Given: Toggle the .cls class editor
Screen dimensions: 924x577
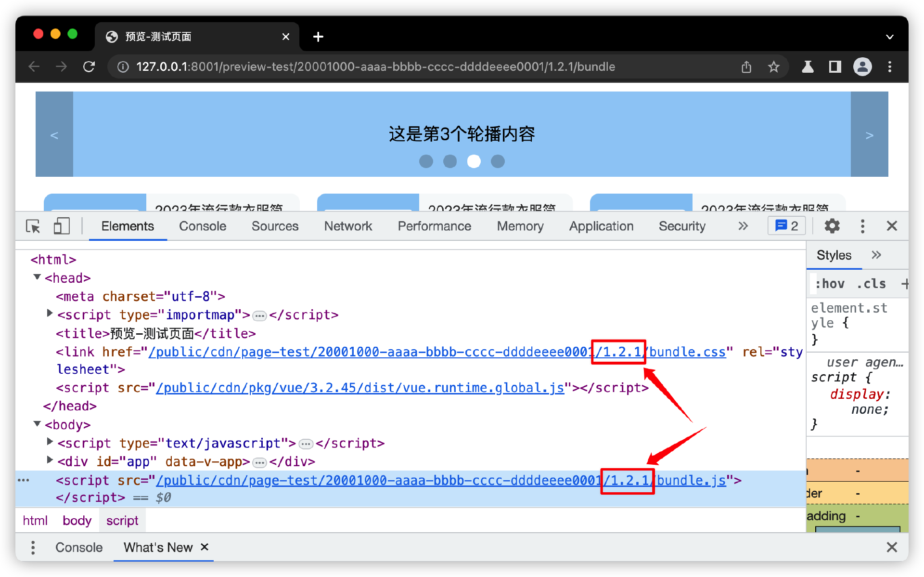Looking at the screenshot, I should coord(871,284).
